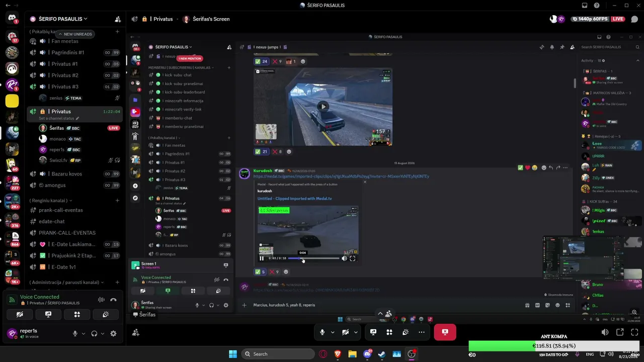
Task: Open amongus voice channel
Action: tap(74, 186)
